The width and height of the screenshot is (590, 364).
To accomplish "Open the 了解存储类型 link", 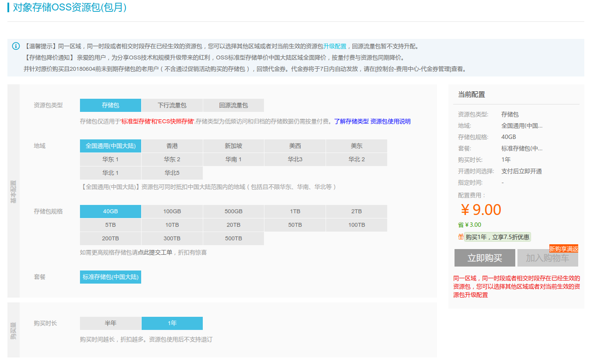I will (351, 121).
